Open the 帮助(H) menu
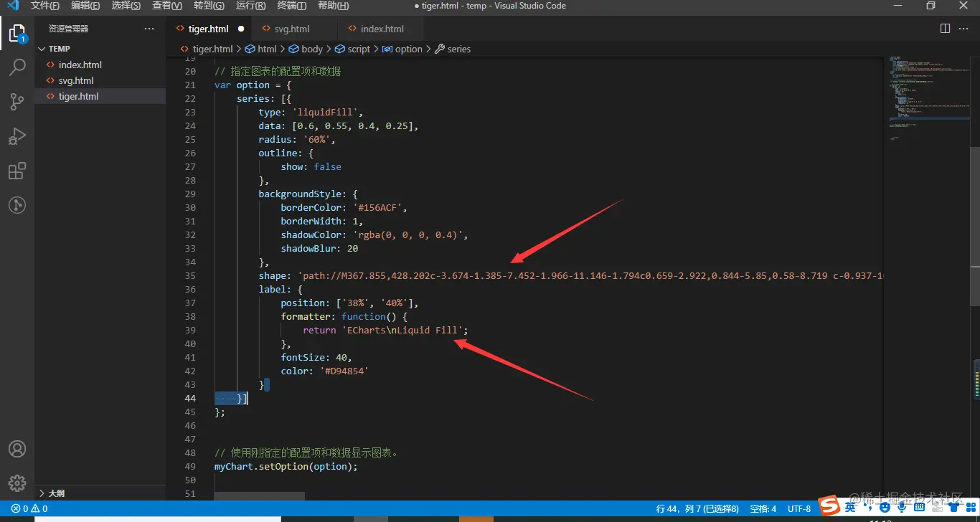Screen dimensions: 980x522 [333, 6]
